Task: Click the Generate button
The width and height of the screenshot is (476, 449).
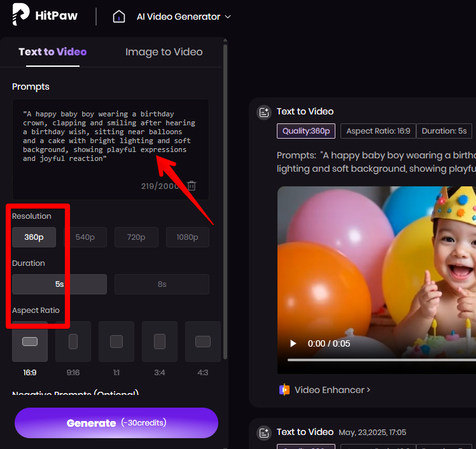Action: click(116, 423)
